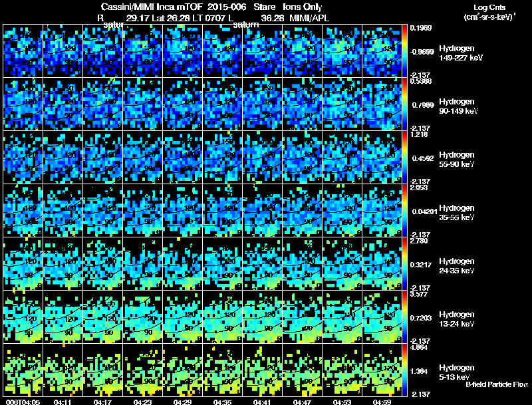Click the color bar beside Hydrogen 5-13 keV

(x=404, y=370)
